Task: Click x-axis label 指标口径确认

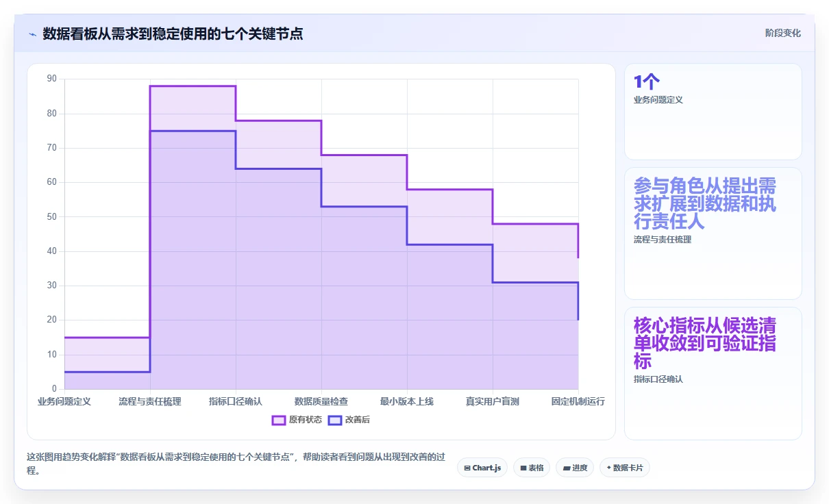Action: click(236, 401)
